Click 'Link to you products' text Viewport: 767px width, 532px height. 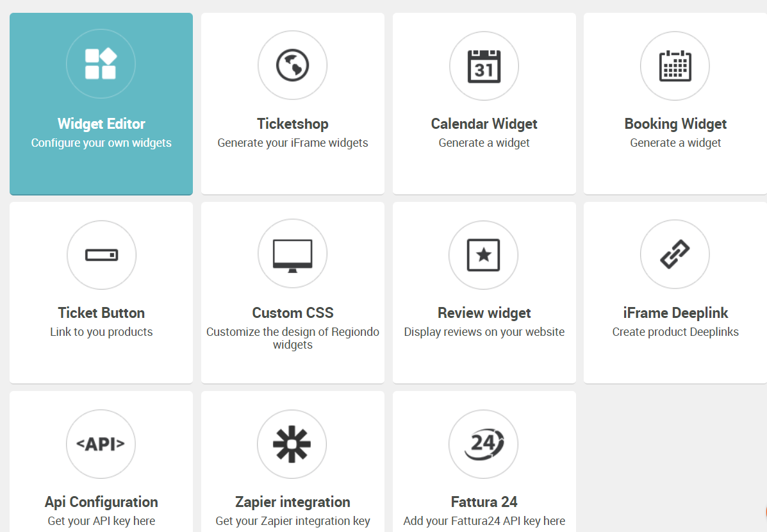click(x=101, y=332)
